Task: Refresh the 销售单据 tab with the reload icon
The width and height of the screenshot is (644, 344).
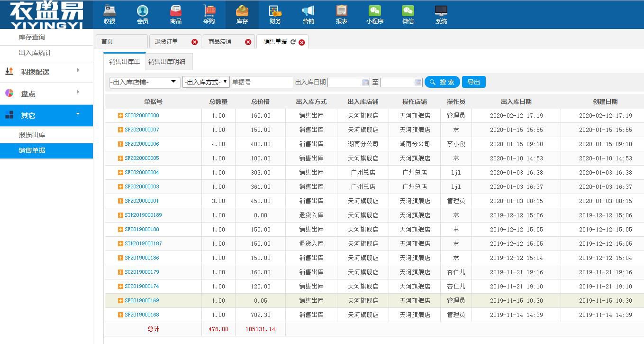Action: tap(293, 42)
